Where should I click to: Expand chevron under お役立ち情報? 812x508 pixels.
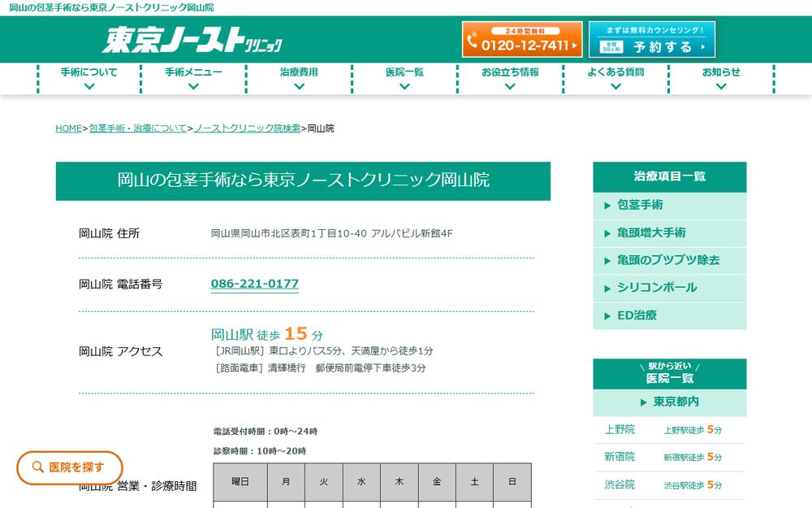pos(510,87)
